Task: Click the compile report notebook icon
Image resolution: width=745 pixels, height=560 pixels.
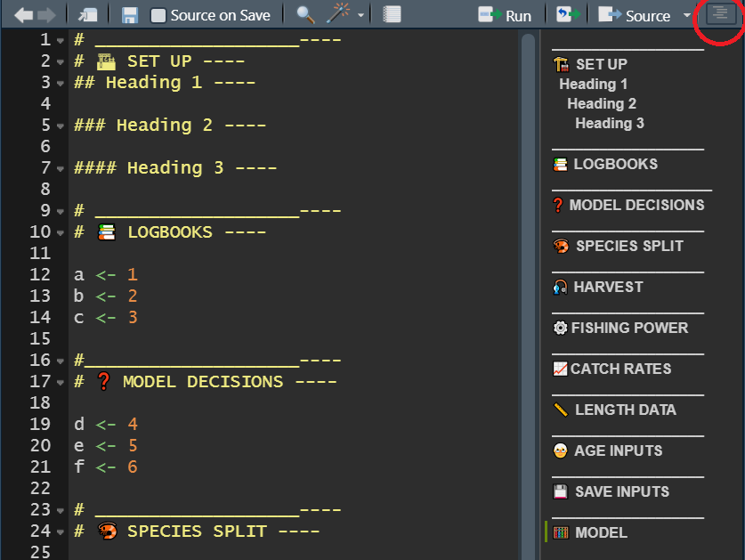Action: tap(392, 15)
